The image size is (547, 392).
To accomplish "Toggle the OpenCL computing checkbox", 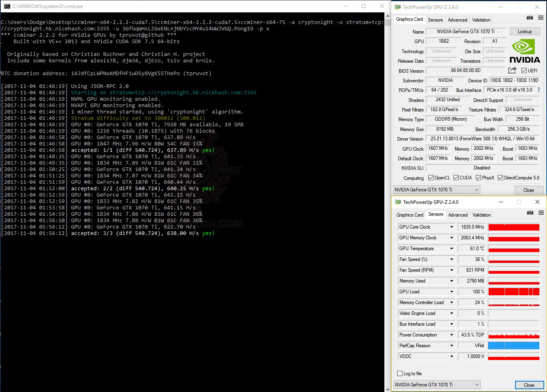I will pyautogui.click(x=431, y=178).
